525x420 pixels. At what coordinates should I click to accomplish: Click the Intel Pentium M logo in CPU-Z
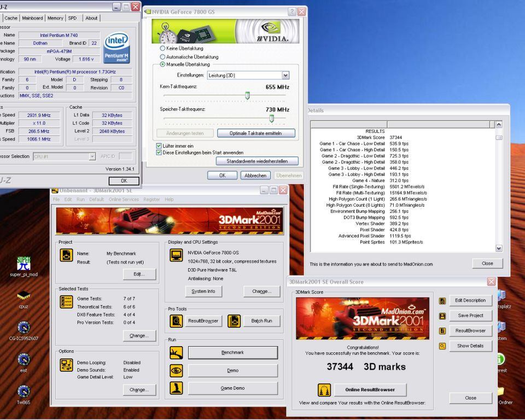pos(116,48)
